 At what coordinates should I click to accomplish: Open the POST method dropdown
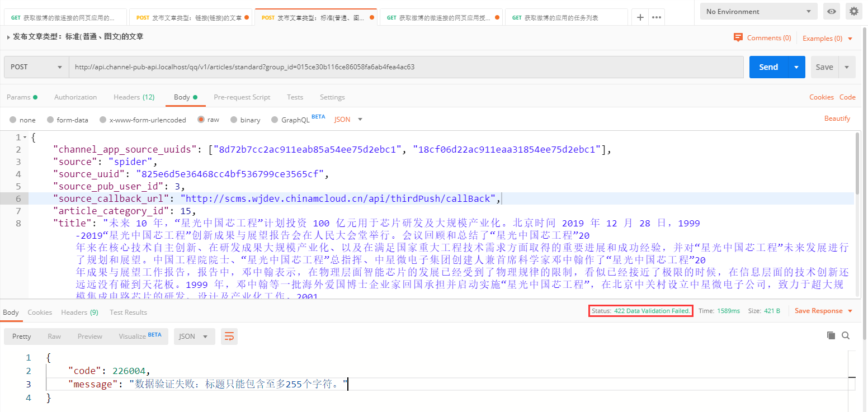[36, 67]
